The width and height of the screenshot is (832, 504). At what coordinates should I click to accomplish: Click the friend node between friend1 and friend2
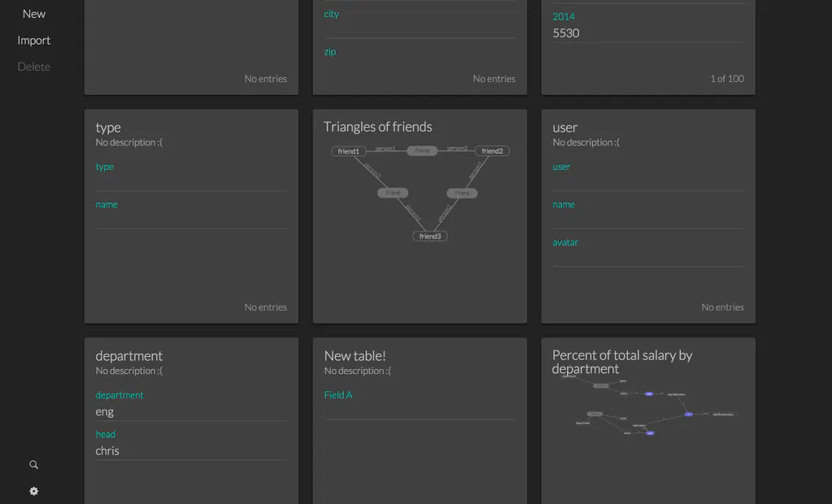422,150
